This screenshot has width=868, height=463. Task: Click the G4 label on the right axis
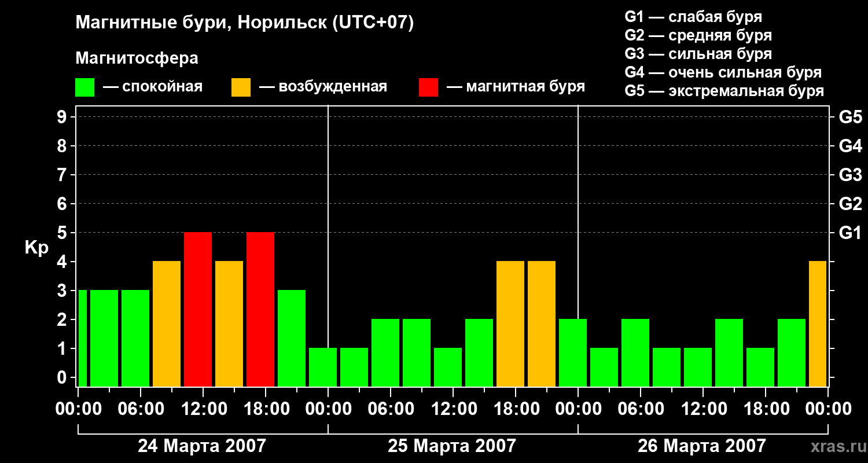[x=850, y=146]
